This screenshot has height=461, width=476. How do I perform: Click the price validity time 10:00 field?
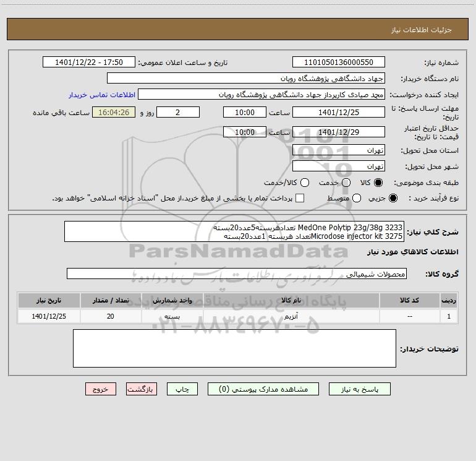coord(245,132)
